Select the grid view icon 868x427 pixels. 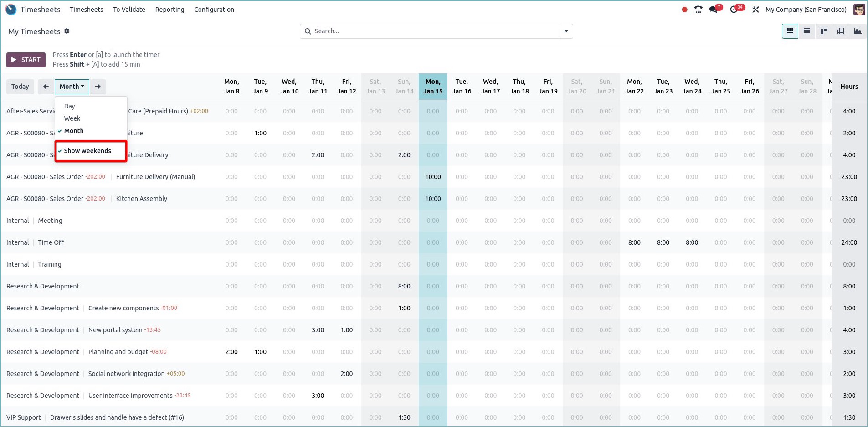click(790, 31)
